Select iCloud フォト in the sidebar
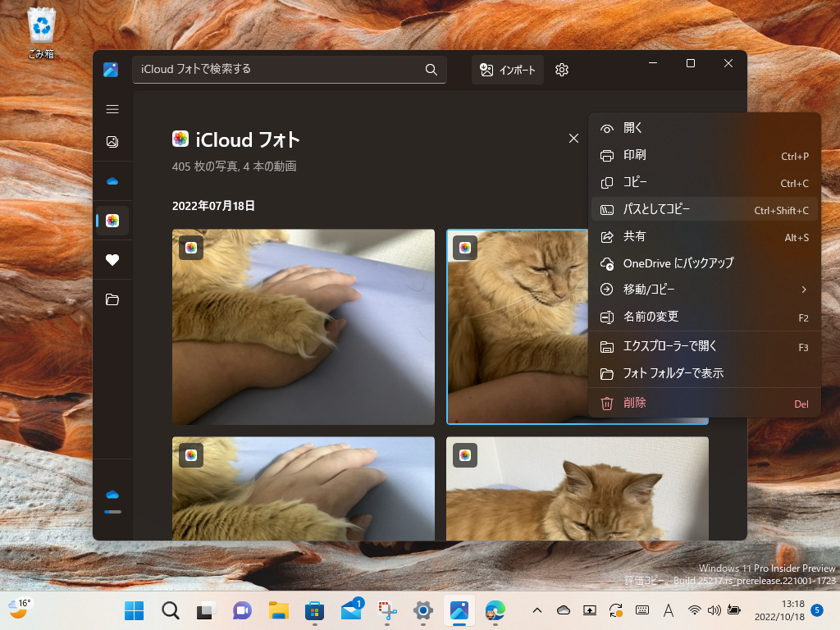Image resolution: width=840 pixels, height=630 pixels. (112, 220)
